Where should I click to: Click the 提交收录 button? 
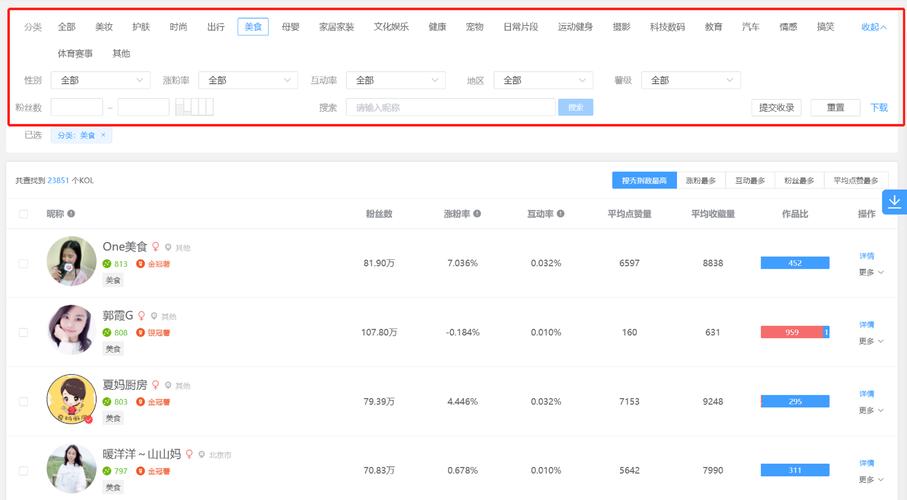(776, 107)
